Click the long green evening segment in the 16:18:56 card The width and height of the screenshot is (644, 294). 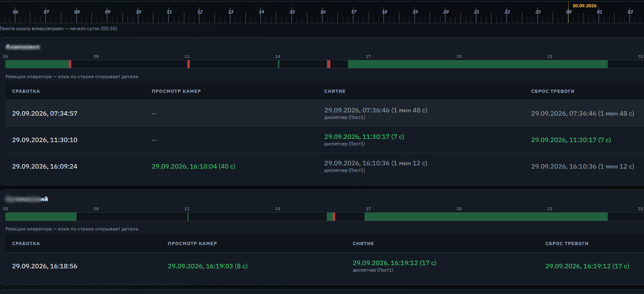(x=486, y=217)
